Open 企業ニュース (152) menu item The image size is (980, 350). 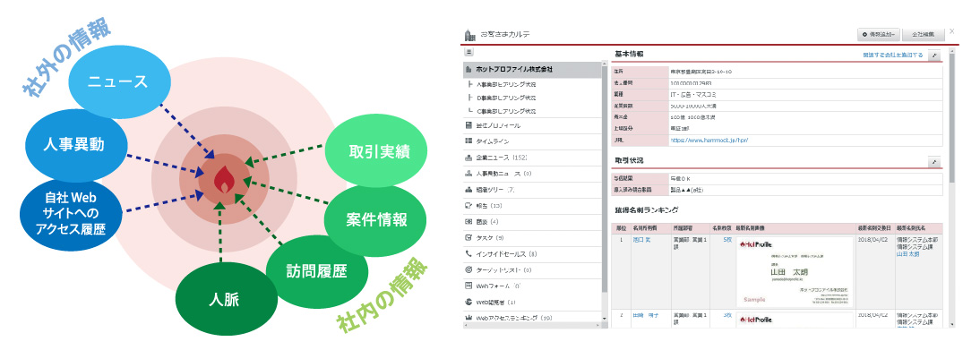[532, 158]
